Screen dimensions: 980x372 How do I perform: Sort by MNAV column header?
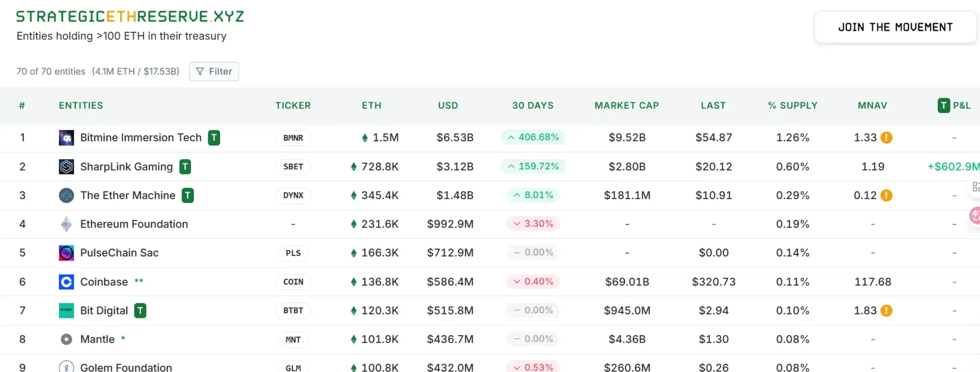[872, 106]
